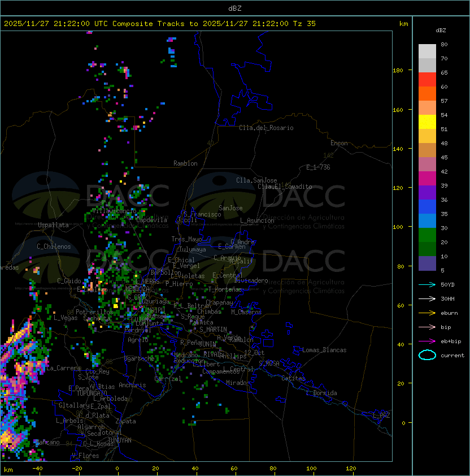Click the light blue 35-30 dBZ swatch
The width and height of the screenshot is (470, 476).
tap(427, 221)
